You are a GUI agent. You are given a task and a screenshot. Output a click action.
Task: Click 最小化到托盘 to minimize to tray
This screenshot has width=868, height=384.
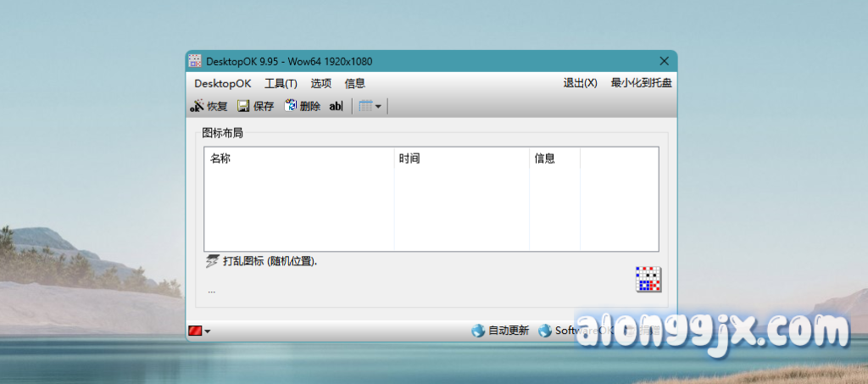click(x=642, y=83)
